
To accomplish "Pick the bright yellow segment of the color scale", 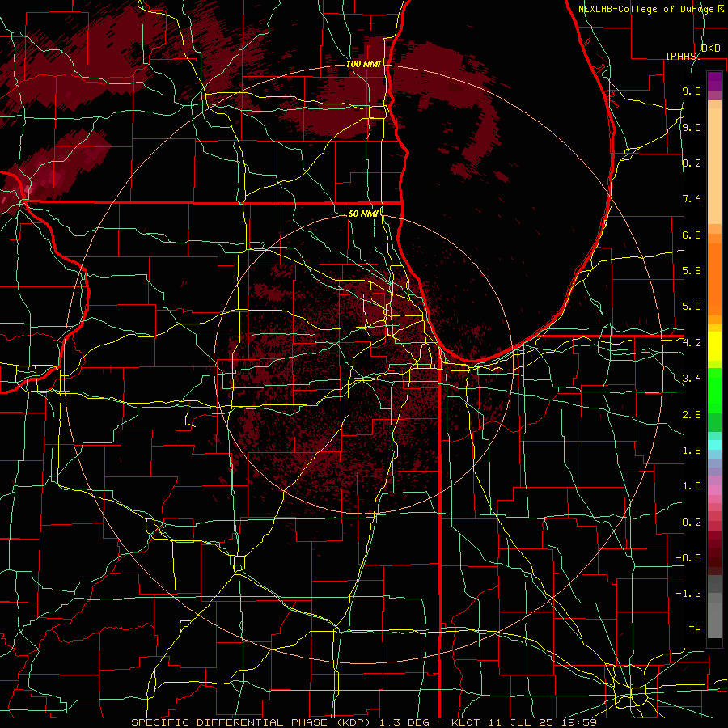I will [714, 346].
